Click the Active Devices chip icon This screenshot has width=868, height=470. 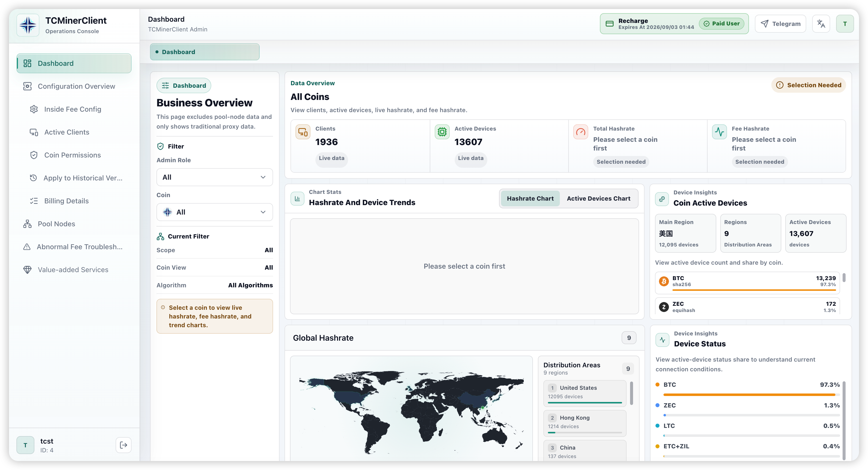442,132
